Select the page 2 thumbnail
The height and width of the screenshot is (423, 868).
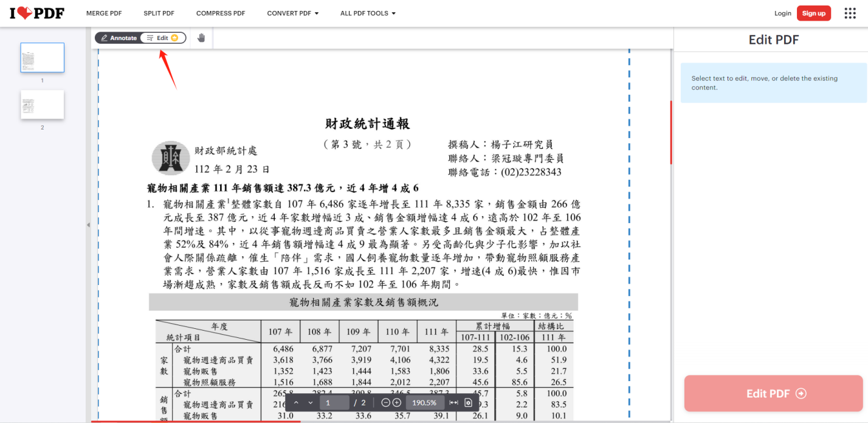click(42, 105)
